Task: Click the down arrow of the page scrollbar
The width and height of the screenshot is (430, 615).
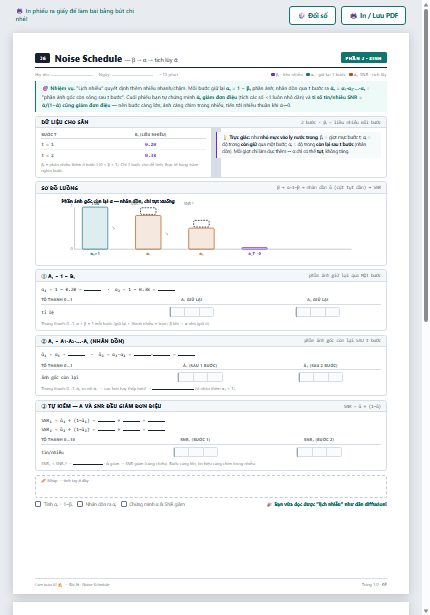Action: 426,611
